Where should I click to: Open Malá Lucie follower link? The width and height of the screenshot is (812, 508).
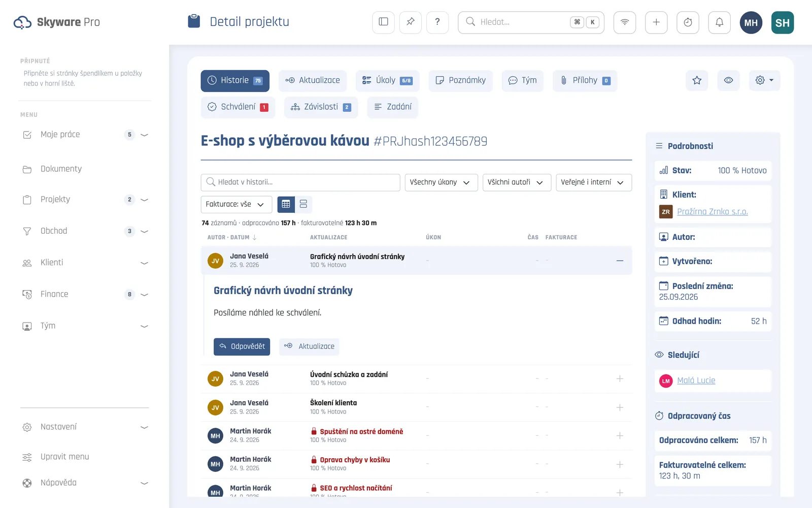[696, 380]
